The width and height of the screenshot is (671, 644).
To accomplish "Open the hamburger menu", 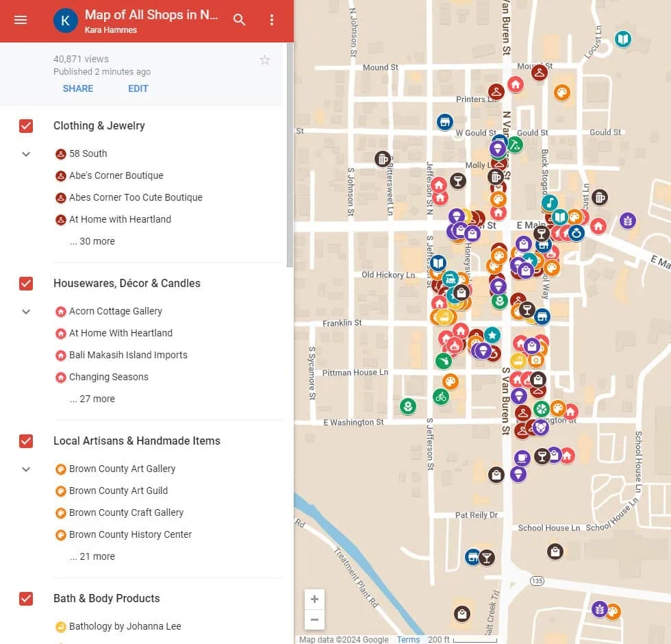I will (21, 20).
